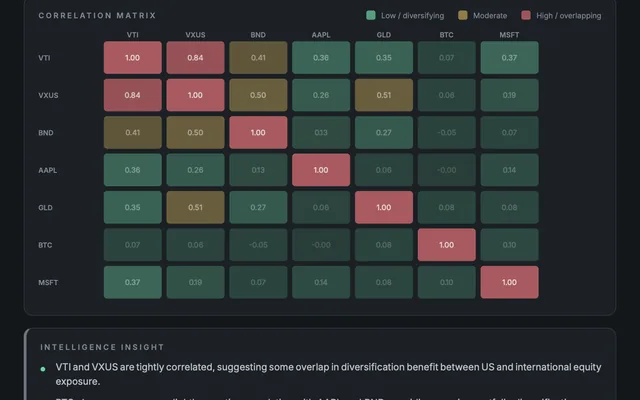The image size is (640, 400).
Task: Select the BND row label
Action: tap(46, 133)
